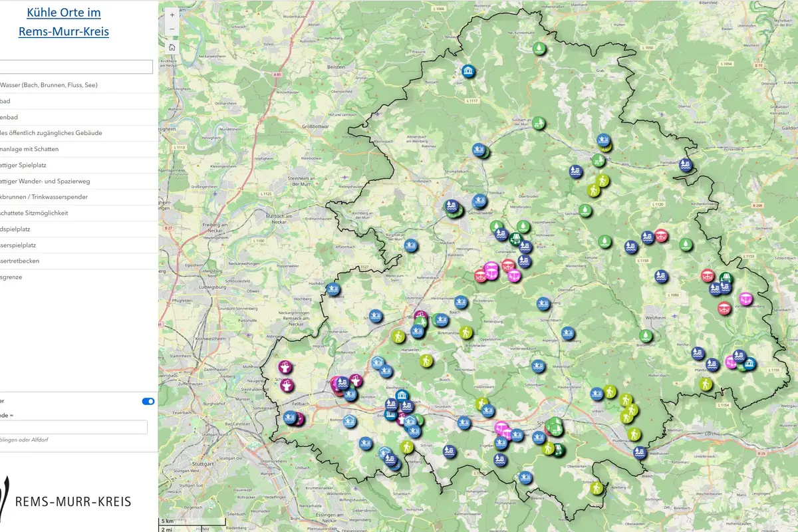Zoom in on the map

[172, 15]
